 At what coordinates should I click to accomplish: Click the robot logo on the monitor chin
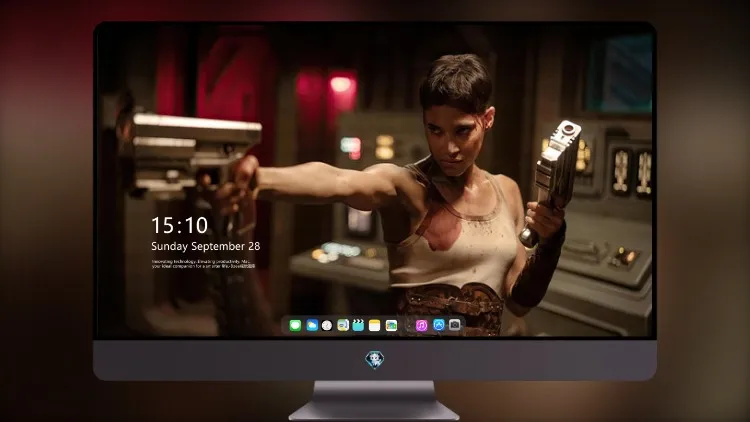(375, 360)
